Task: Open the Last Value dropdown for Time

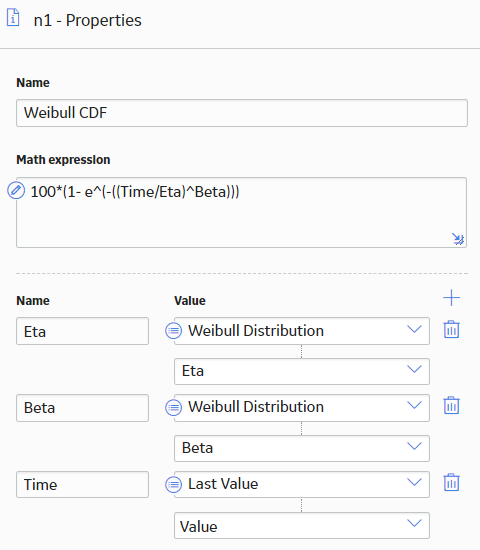Action: click(302, 484)
